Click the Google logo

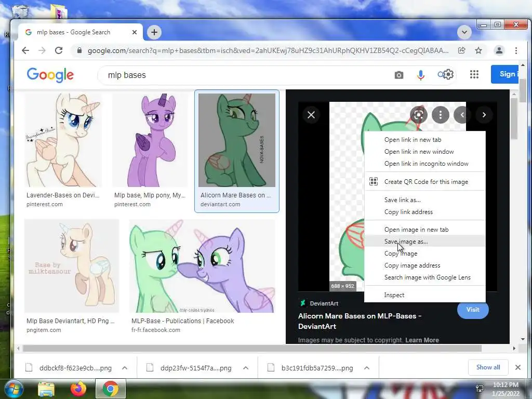click(x=50, y=75)
